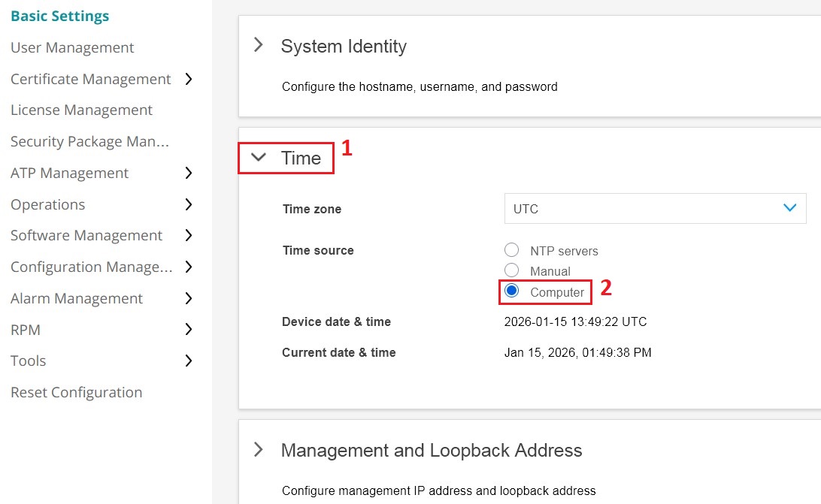Image resolution: width=821 pixels, height=504 pixels.
Task: Select NTP servers as the time source
Action: click(x=512, y=250)
